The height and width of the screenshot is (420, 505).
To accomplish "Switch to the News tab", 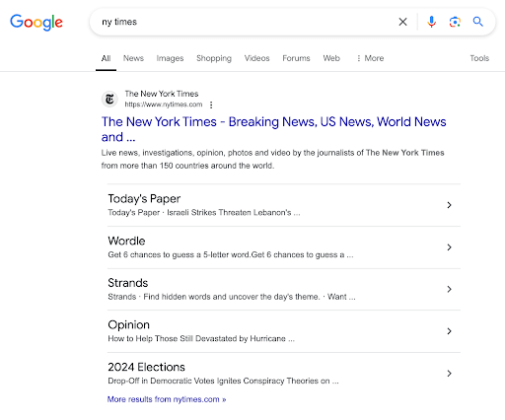I will pyautogui.click(x=133, y=58).
